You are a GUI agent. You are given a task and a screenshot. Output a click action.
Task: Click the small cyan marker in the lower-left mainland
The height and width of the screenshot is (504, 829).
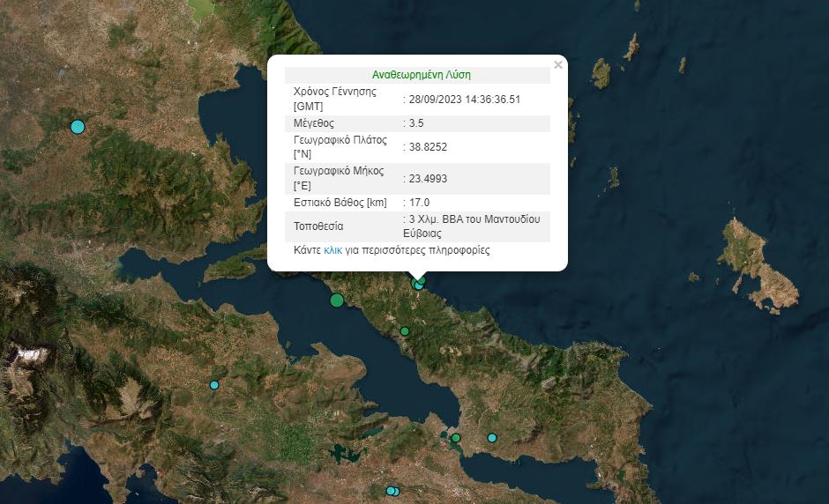coord(213,385)
